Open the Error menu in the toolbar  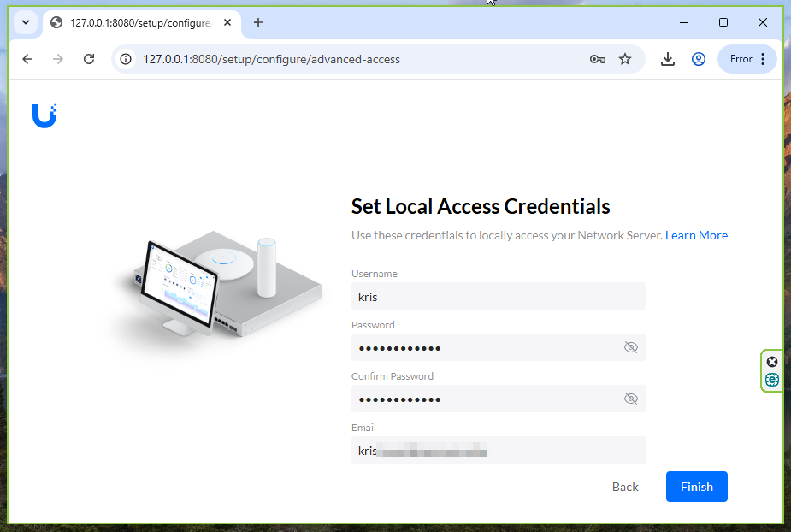coord(747,59)
